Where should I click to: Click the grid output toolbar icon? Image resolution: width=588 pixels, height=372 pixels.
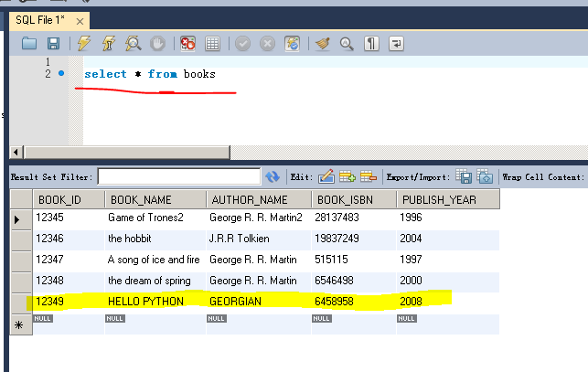(x=213, y=44)
